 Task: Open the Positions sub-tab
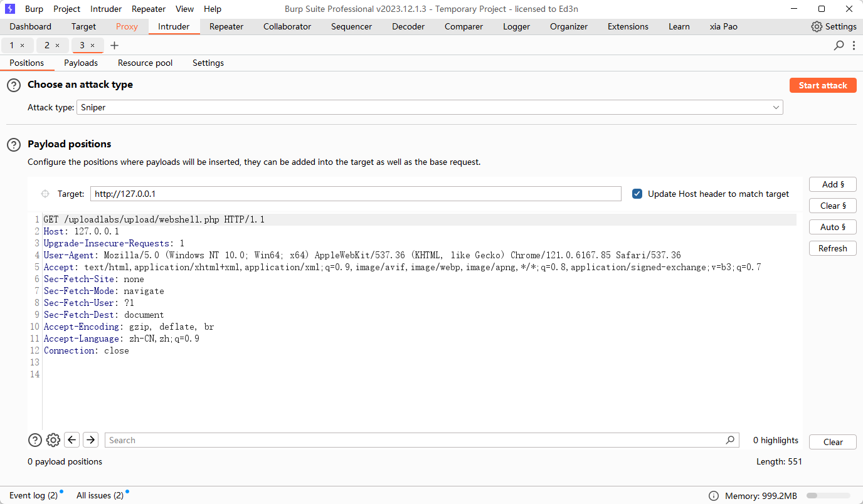[x=27, y=63]
